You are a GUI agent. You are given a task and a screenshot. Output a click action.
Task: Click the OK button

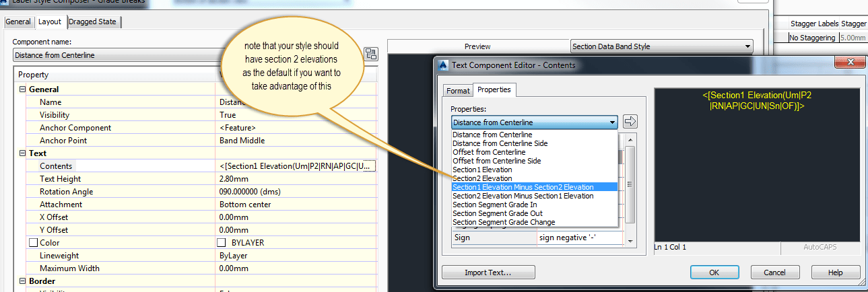click(x=714, y=272)
